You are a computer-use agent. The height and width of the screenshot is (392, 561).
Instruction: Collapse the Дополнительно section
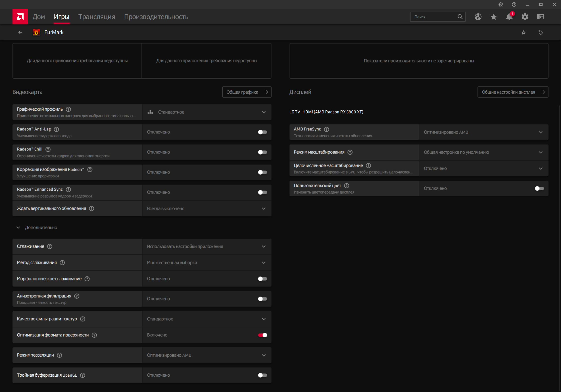click(x=18, y=227)
